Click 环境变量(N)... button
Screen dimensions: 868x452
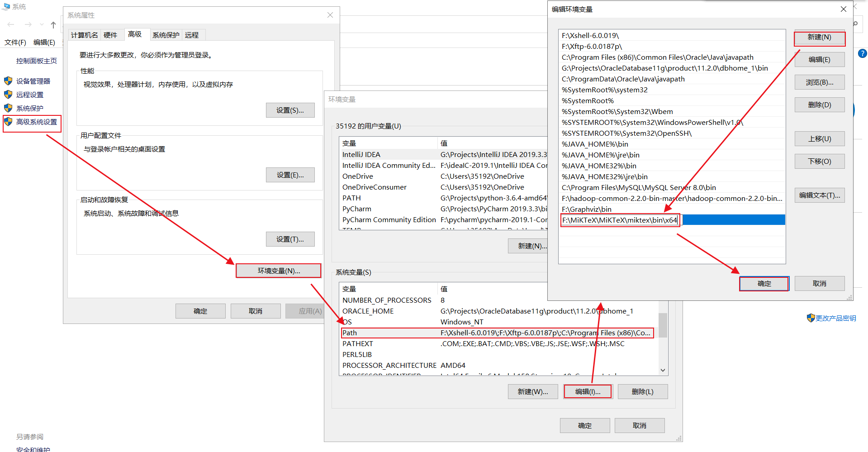click(279, 271)
